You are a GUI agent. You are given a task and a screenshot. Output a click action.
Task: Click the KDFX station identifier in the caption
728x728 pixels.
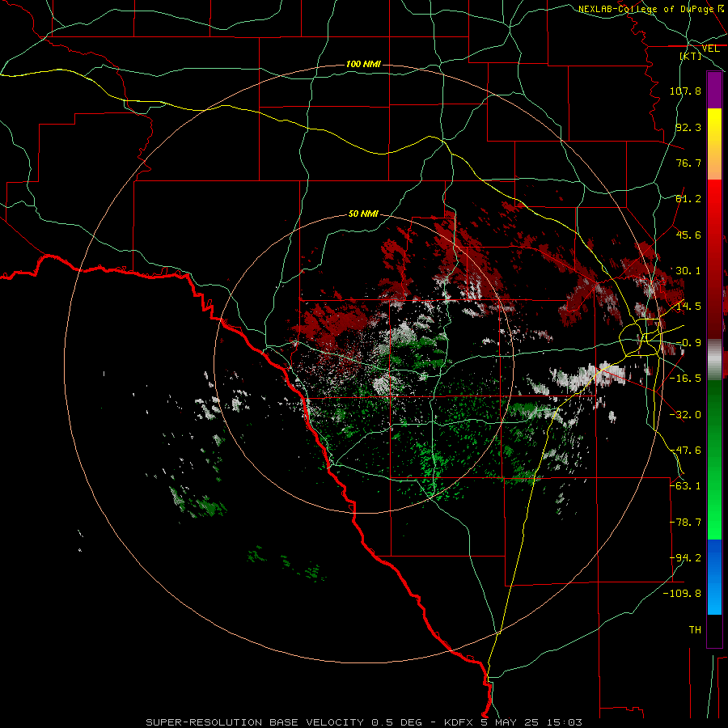point(459,722)
